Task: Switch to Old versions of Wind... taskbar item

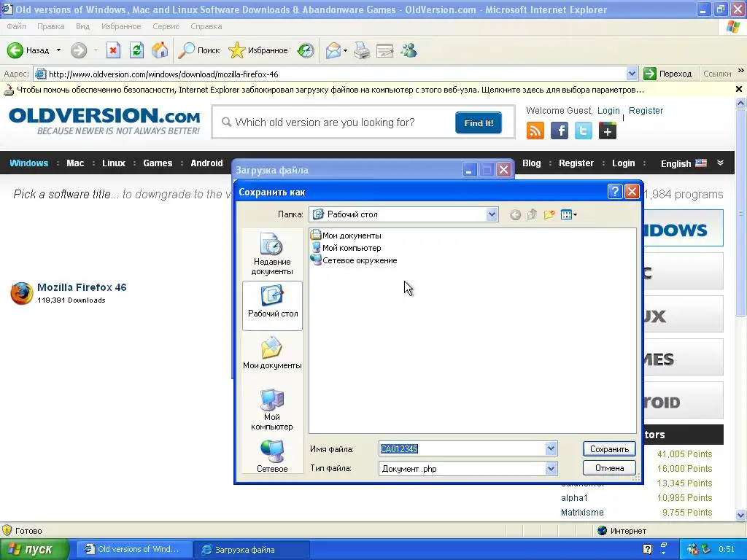Action: [x=134, y=550]
